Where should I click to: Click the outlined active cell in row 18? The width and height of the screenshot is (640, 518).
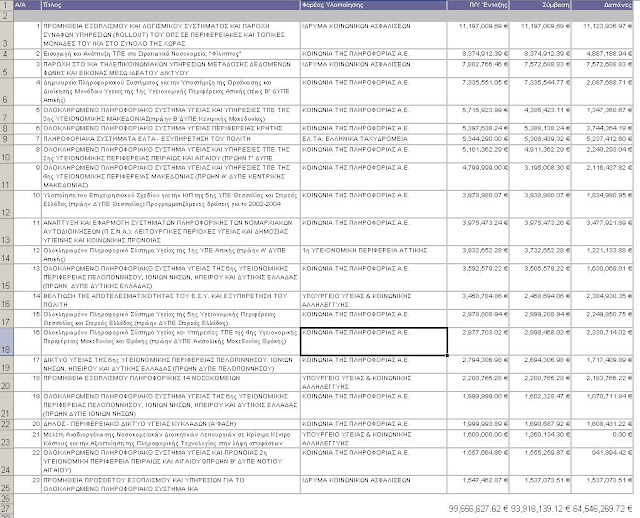tap(373, 341)
